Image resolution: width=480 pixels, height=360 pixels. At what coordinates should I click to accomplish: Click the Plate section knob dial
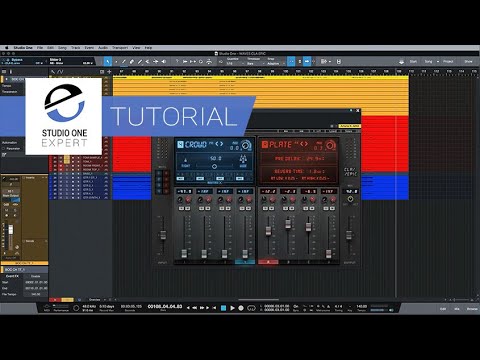(x=330, y=145)
